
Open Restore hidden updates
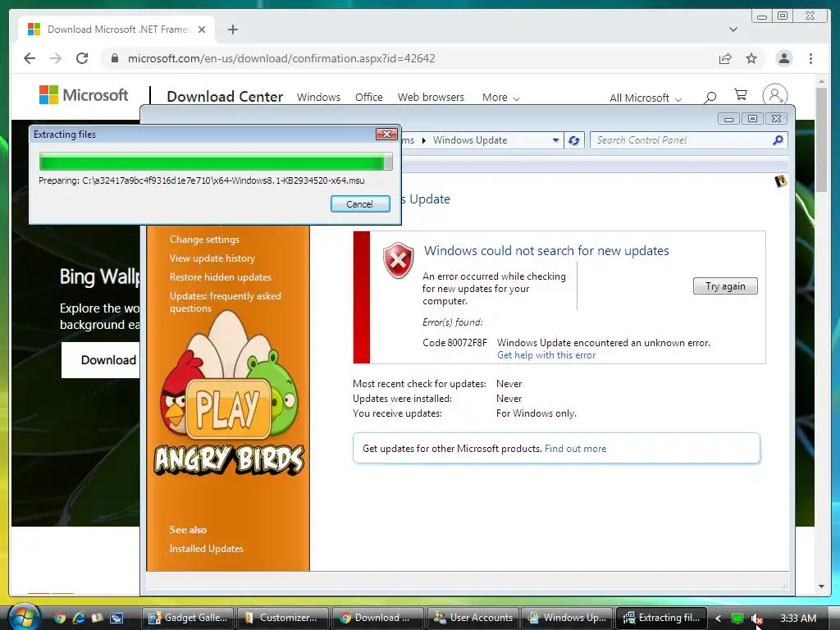coord(220,277)
